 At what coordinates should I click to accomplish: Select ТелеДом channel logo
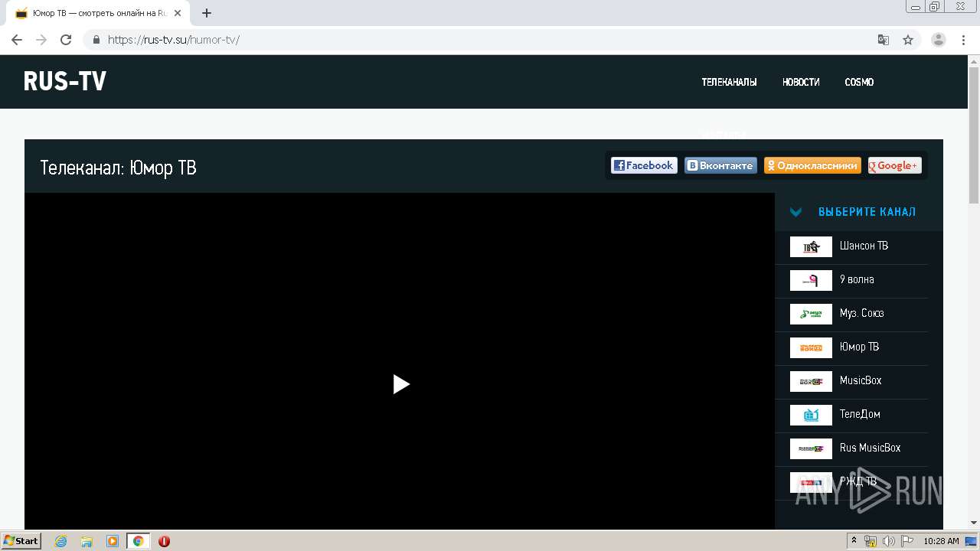point(811,415)
